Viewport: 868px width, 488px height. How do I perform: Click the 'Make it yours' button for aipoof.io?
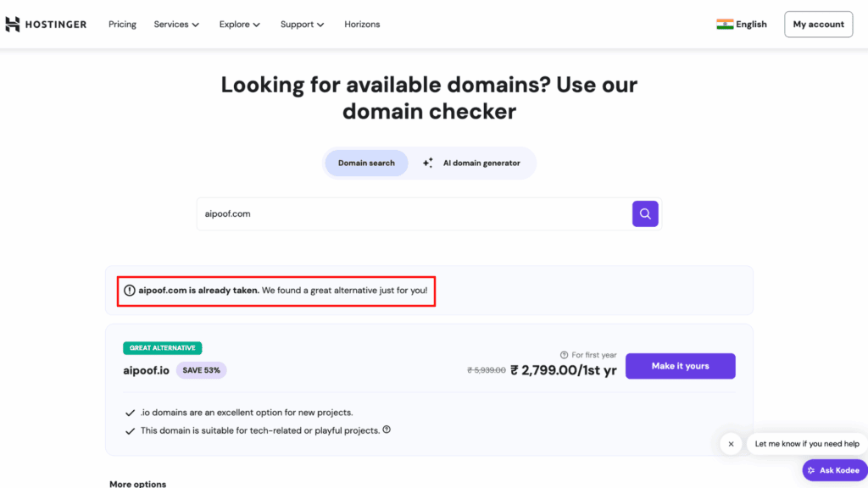(680, 366)
